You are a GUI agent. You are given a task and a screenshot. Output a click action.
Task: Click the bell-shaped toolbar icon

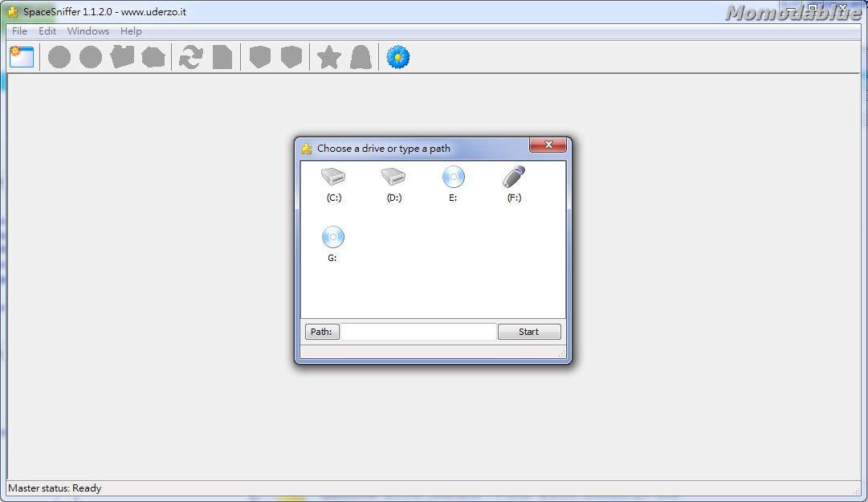click(x=361, y=57)
